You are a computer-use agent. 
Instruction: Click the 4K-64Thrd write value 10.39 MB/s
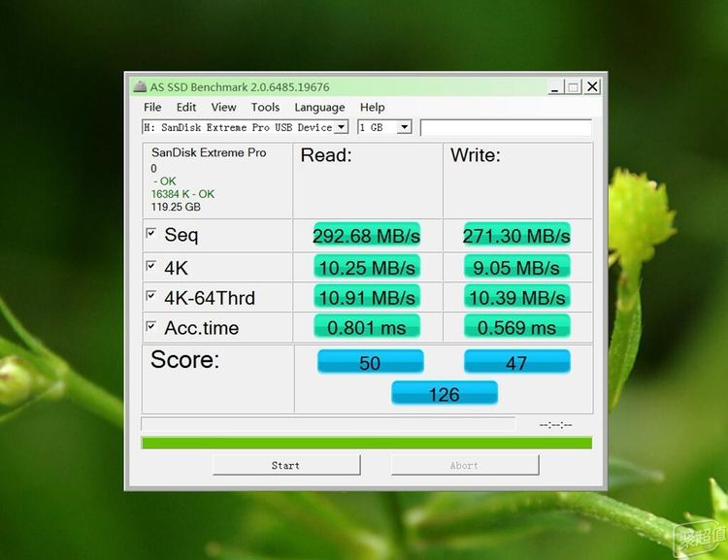click(516, 297)
